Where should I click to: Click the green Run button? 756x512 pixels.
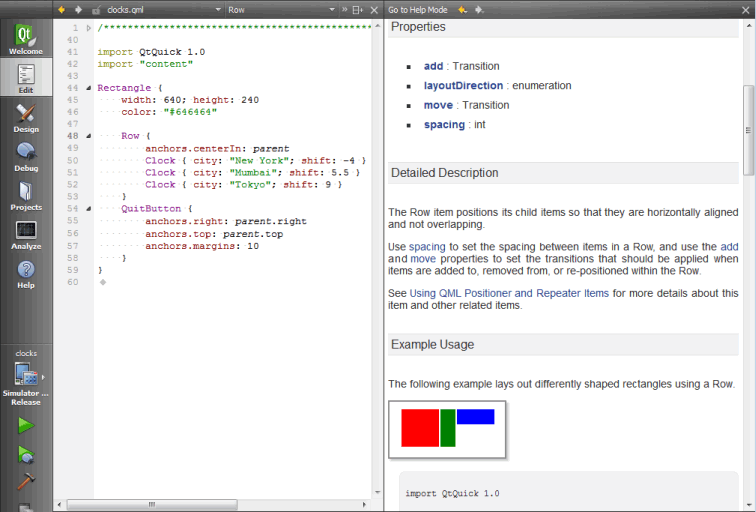pyautogui.click(x=25, y=426)
